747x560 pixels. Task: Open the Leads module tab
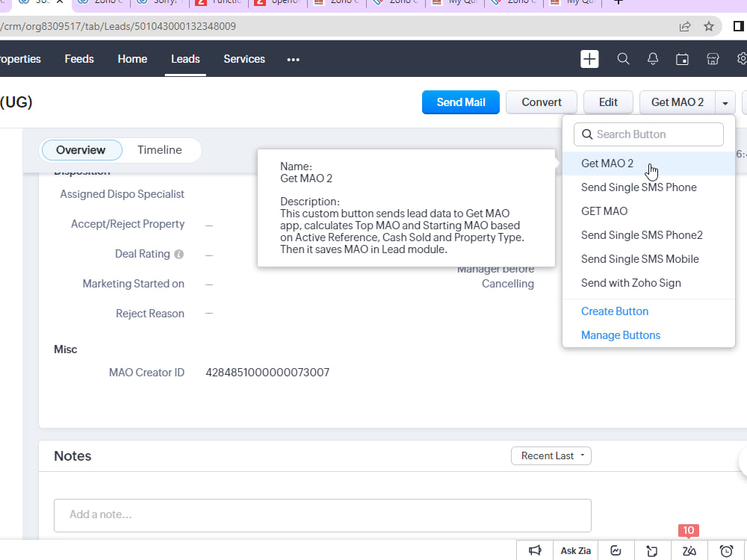click(185, 59)
